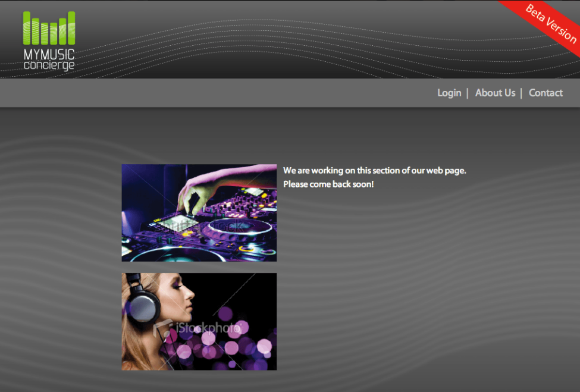Screen dimensions: 580x392
Task: Click the word concierge in the logo
Action: [49, 65]
